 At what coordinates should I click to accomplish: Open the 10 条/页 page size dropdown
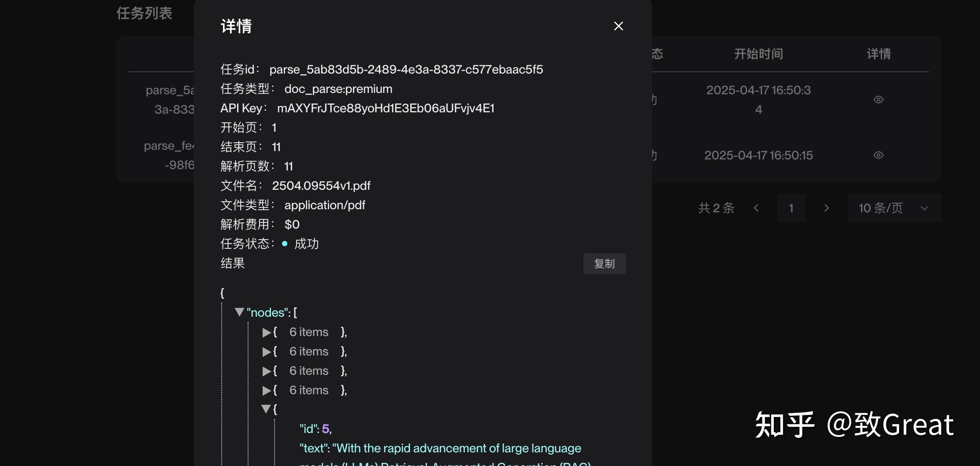click(x=894, y=208)
